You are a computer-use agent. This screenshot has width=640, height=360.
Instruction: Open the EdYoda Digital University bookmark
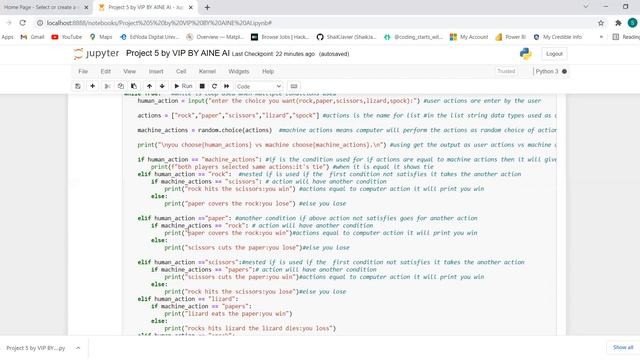click(x=150, y=37)
